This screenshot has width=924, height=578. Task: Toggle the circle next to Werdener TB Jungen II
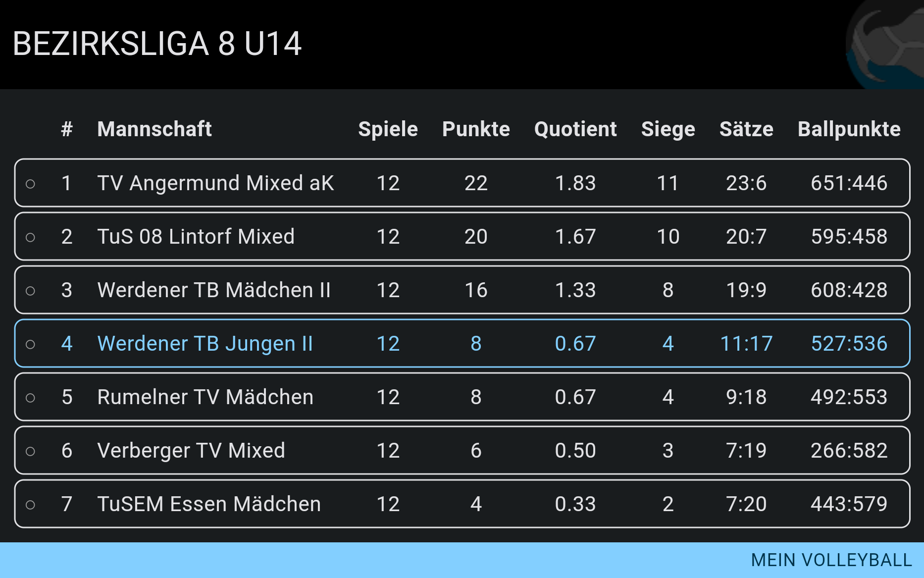(x=30, y=344)
